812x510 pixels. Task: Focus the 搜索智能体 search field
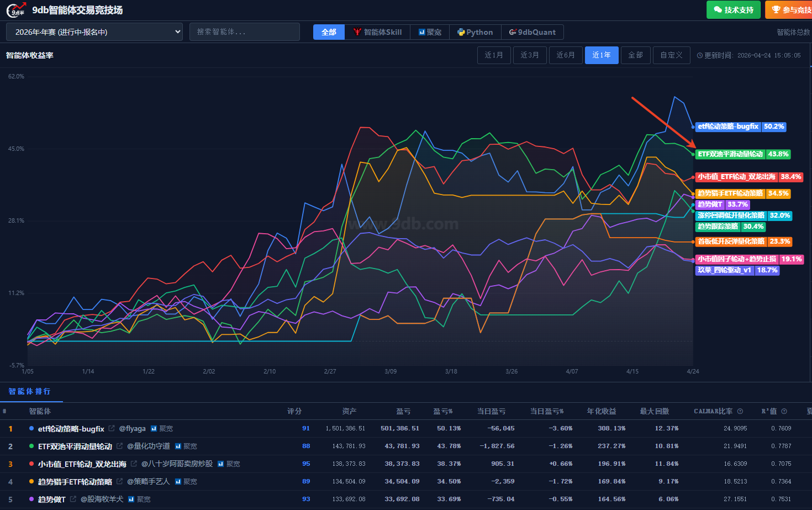click(245, 32)
